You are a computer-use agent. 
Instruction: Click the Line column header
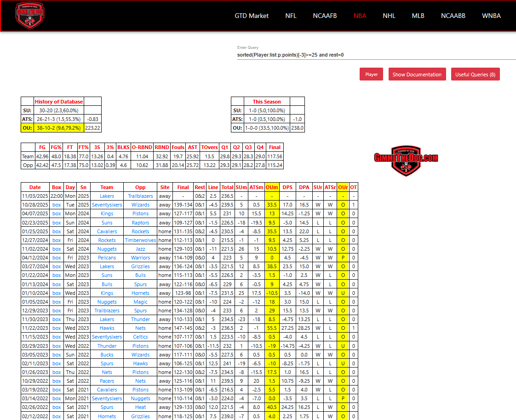coord(213,187)
